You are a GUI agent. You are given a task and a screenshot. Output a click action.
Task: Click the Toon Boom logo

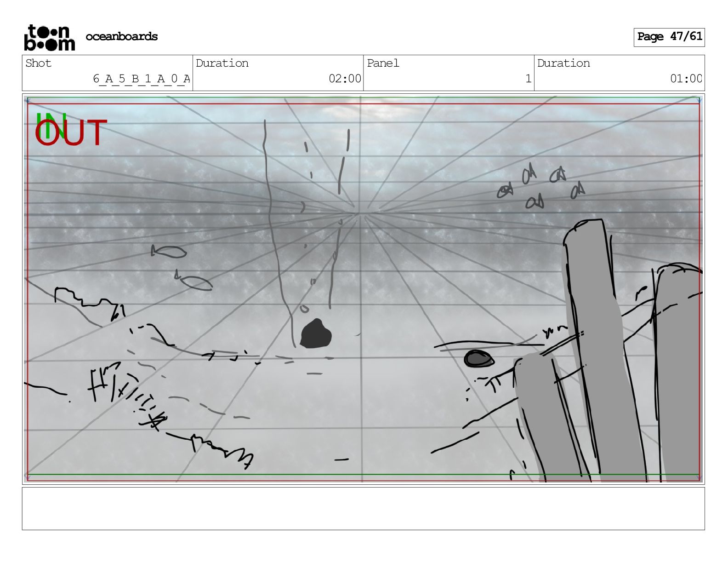click(49, 37)
